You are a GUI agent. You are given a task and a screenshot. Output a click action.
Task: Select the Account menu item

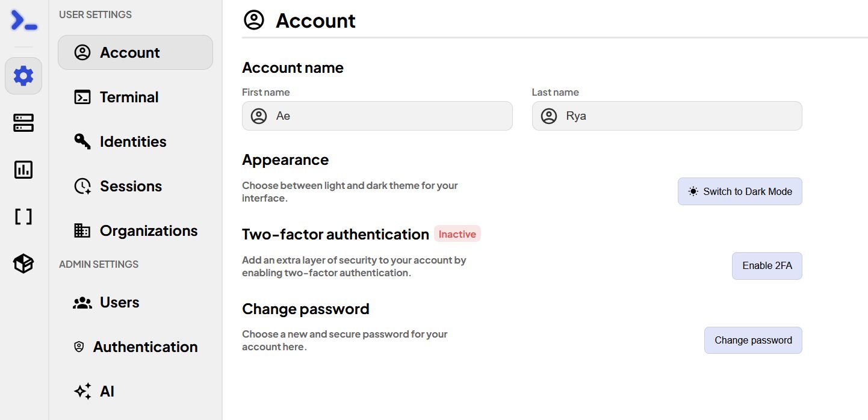(x=135, y=52)
